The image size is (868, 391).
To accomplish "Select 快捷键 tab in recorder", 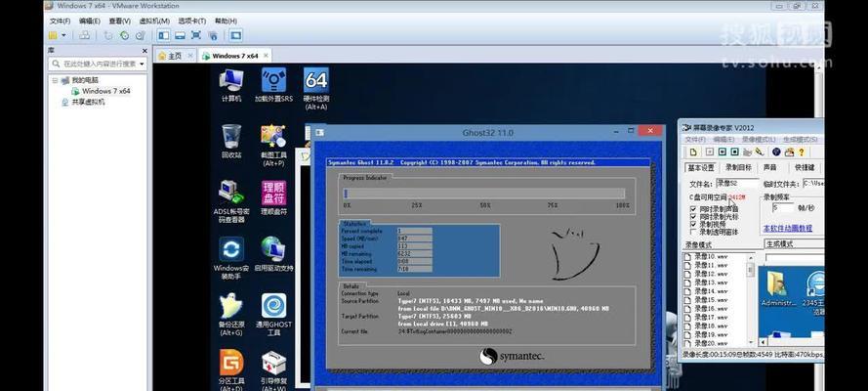I will (x=804, y=167).
